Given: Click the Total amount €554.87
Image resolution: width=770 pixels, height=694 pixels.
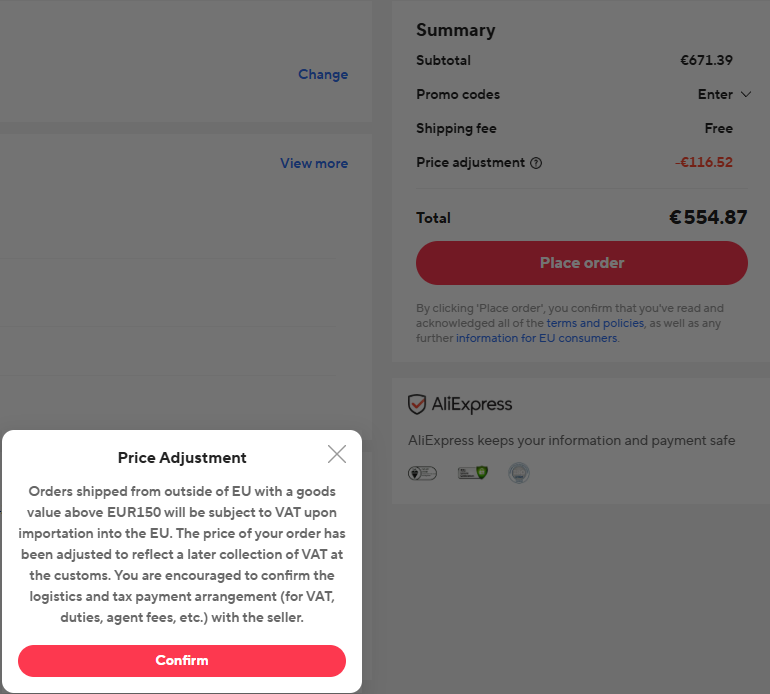Looking at the screenshot, I should click(x=708, y=217).
